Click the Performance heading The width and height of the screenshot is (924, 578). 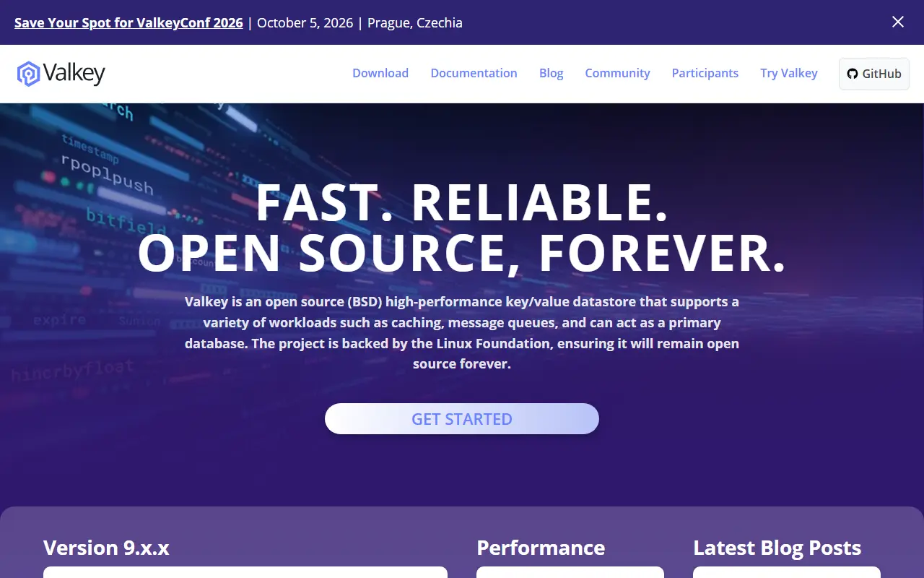pos(541,548)
